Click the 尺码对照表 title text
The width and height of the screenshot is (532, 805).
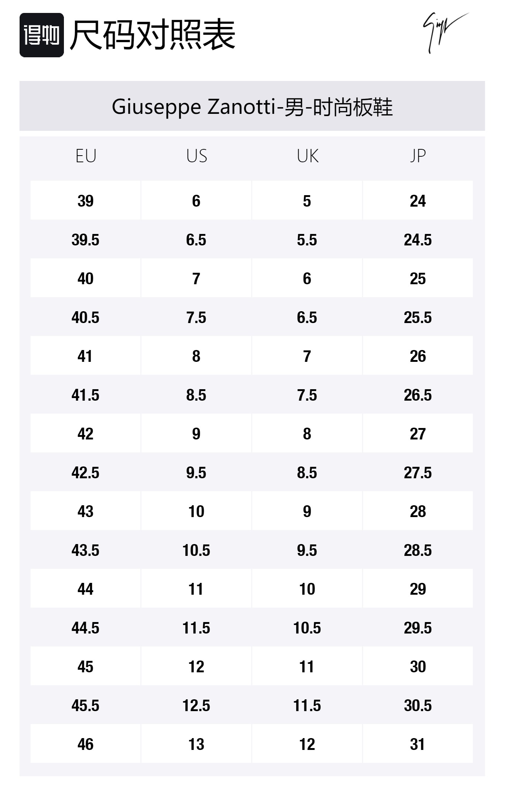coord(153,35)
